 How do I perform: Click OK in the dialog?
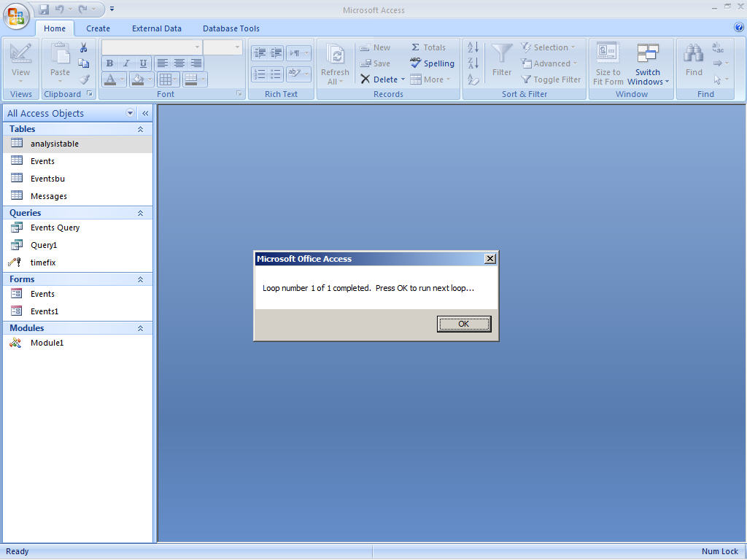[x=464, y=324]
